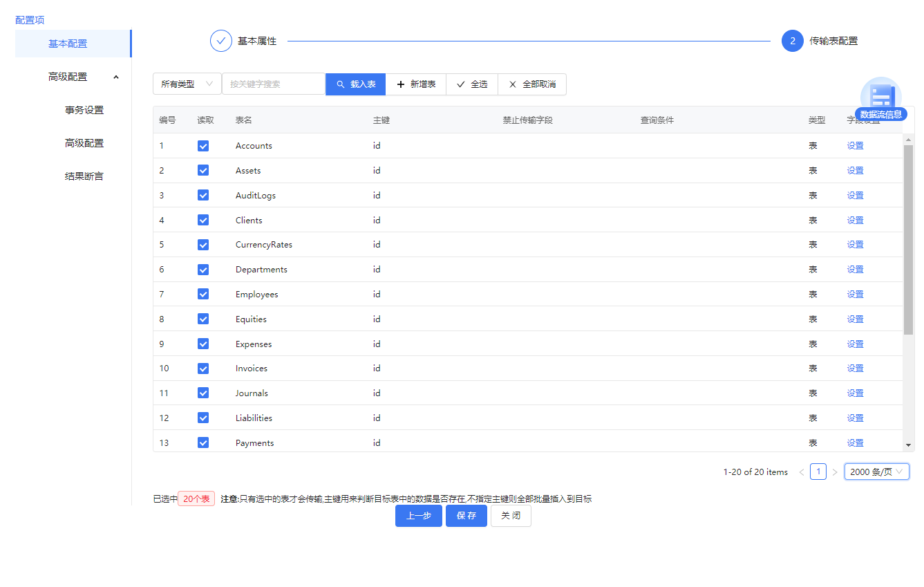The image size is (924, 587).
Task: Select page 1 in pagination
Action: click(818, 472)
